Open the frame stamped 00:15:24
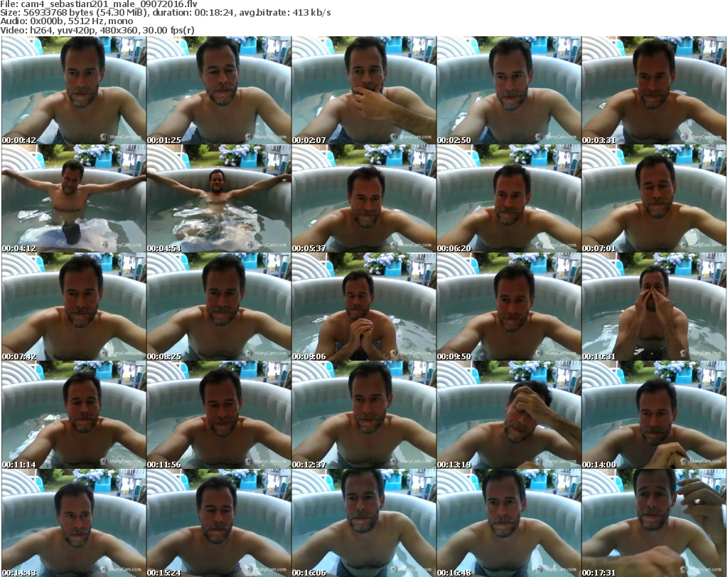Viewport: 728px width, 577px height. (219, 523)
